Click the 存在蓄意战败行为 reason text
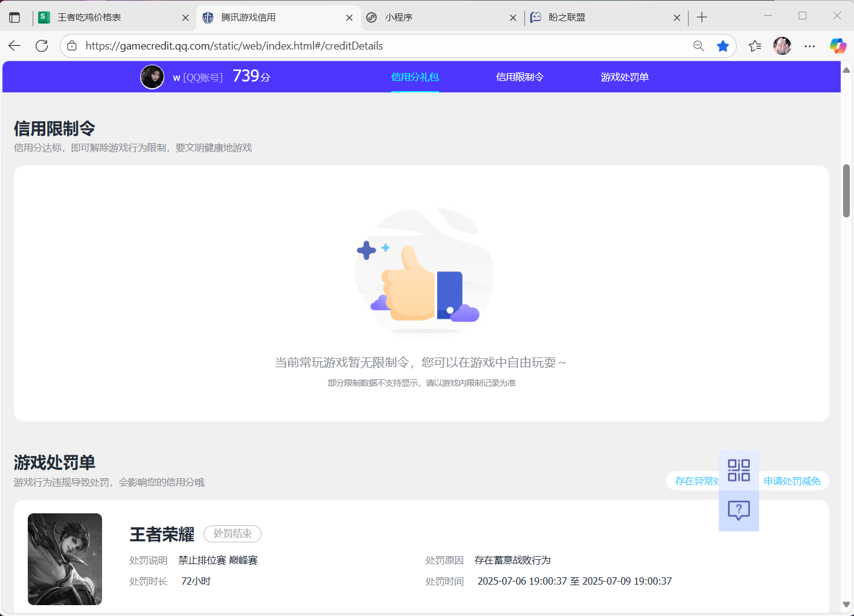 (x=513, y=560)
